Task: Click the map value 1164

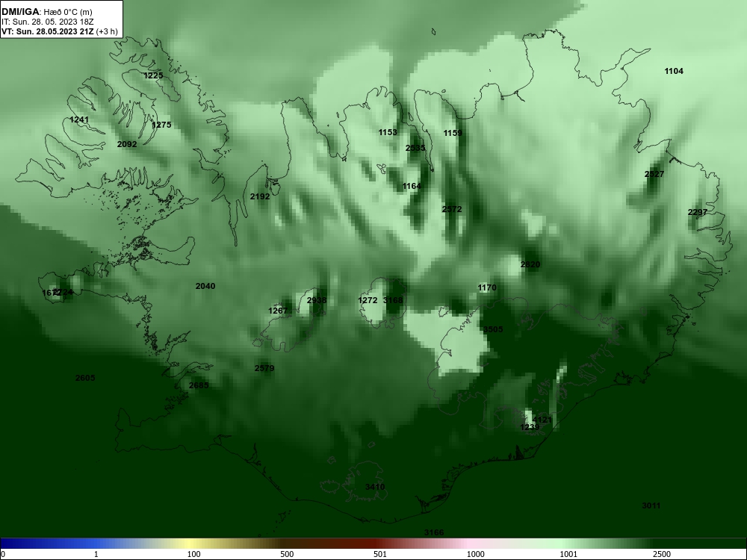Action: (x=412, y=186)
